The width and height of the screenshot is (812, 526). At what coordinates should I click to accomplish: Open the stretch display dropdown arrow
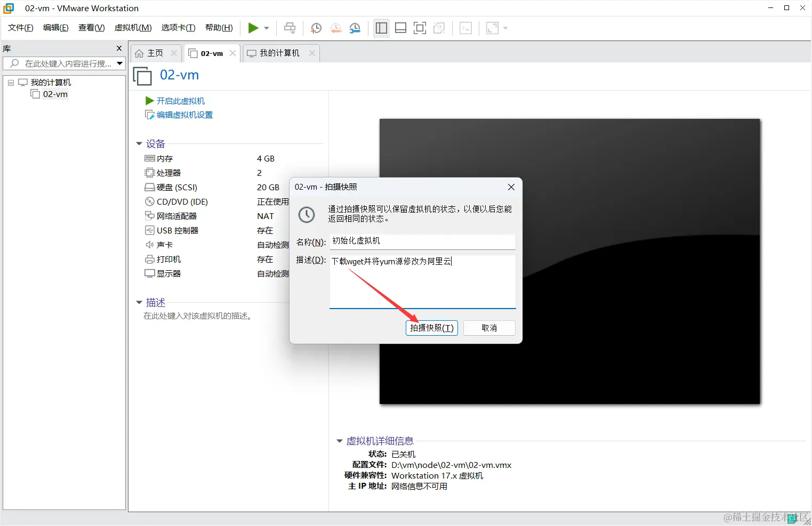point(505,28)
